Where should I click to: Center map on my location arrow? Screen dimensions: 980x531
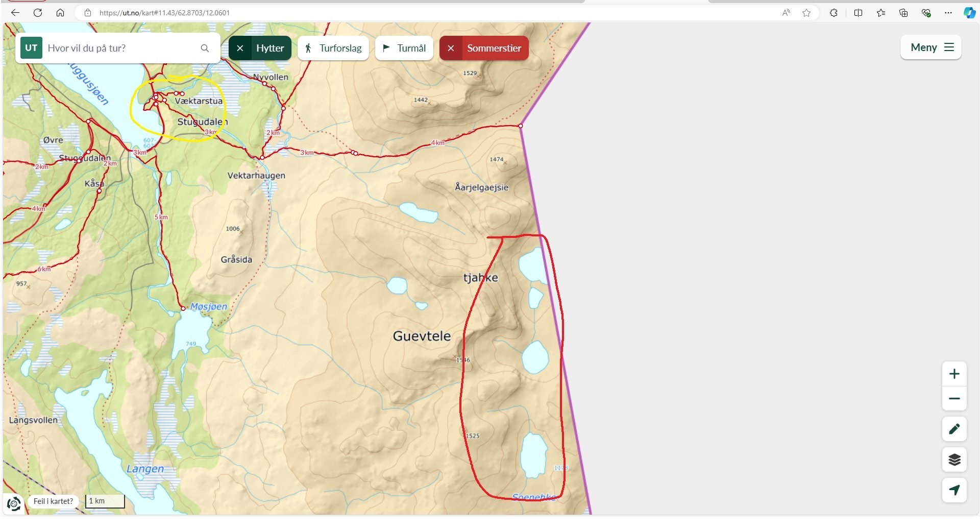(954, 490)
